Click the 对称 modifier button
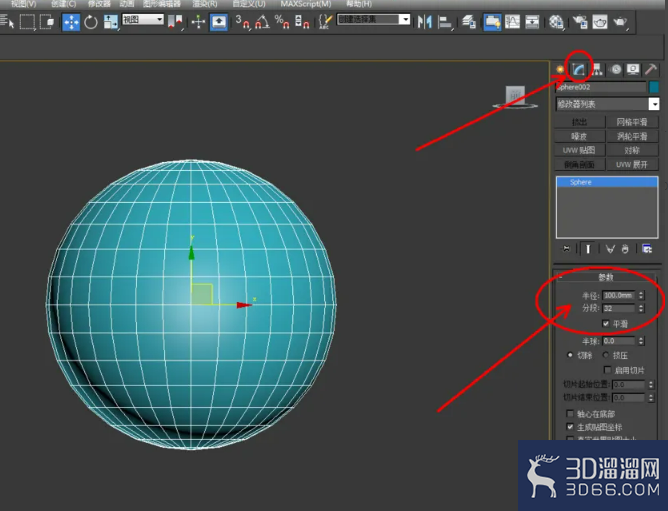The height and width of the screenshot is (511, 668). [632, 150]
